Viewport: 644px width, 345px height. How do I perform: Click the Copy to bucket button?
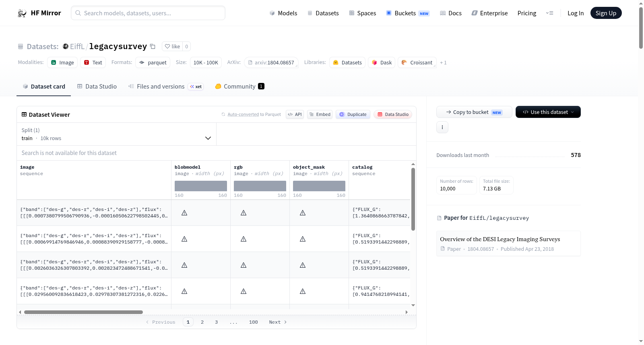coord(474,112)
